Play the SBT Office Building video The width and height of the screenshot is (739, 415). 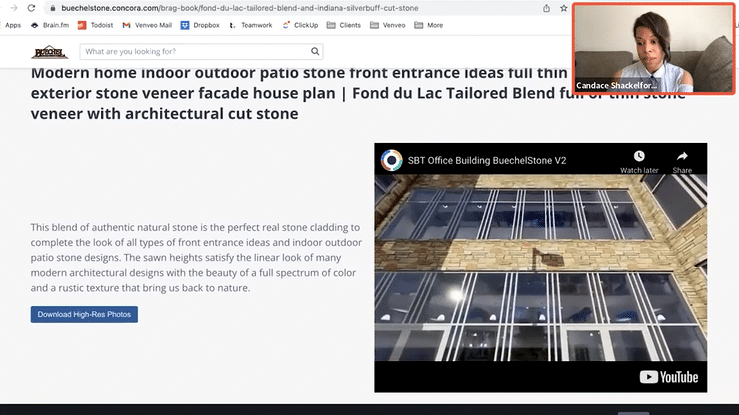tap(541, 268)
